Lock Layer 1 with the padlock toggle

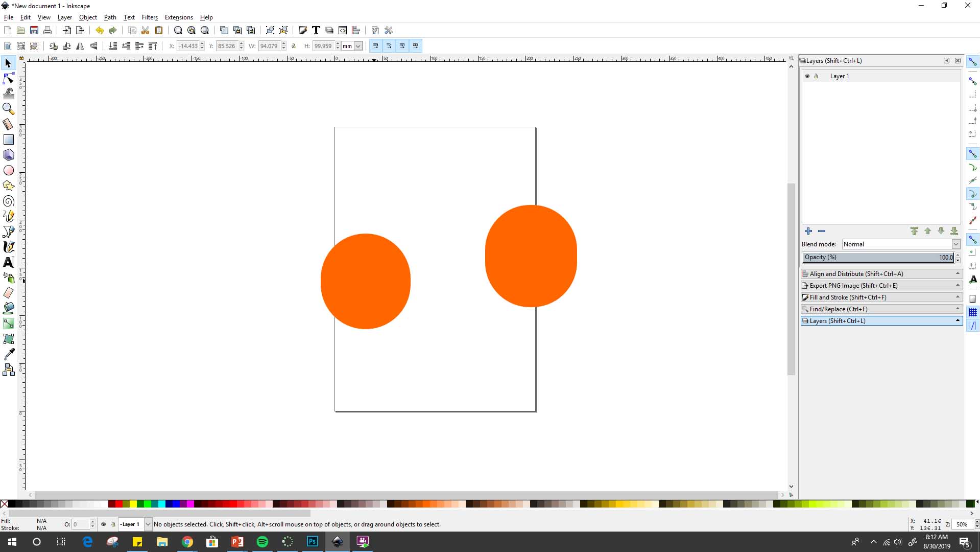tap(817, 76)
